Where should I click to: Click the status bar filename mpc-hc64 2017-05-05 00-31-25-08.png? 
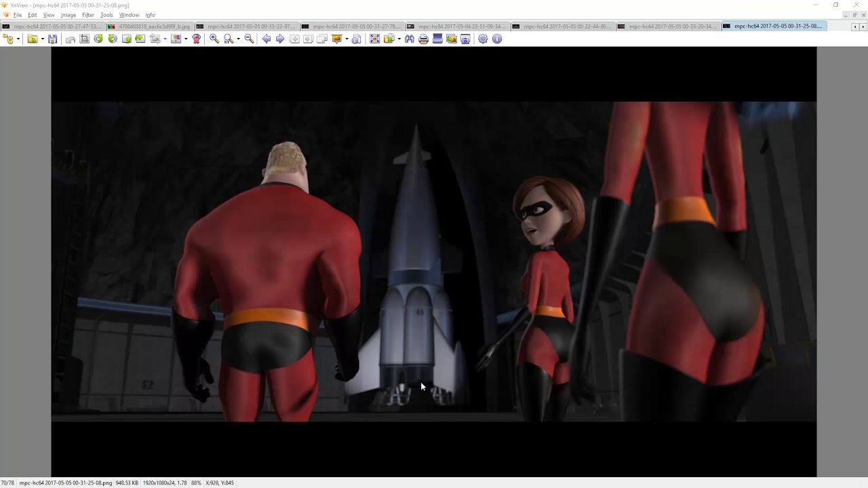coord(65,483)
